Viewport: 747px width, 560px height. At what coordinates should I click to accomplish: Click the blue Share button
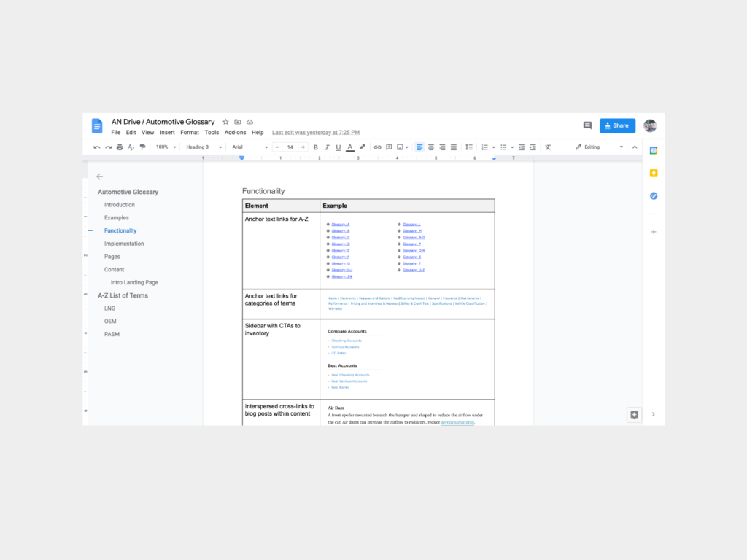coord(617,125)
